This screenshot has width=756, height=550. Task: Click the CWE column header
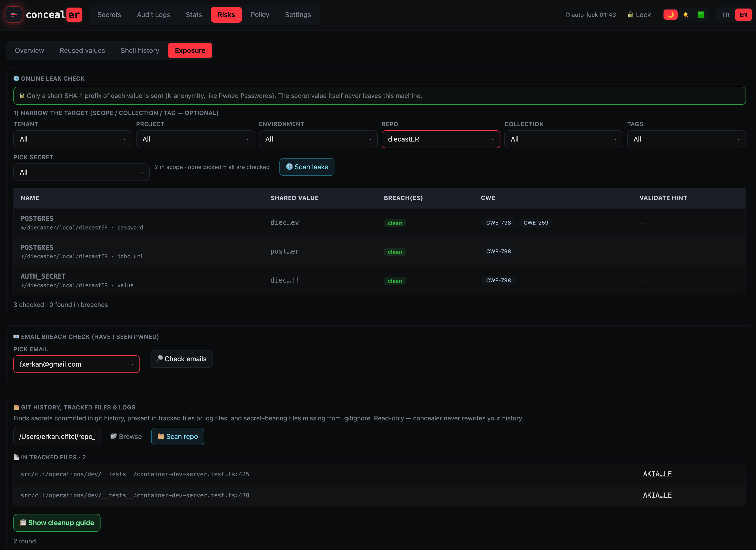488,198
